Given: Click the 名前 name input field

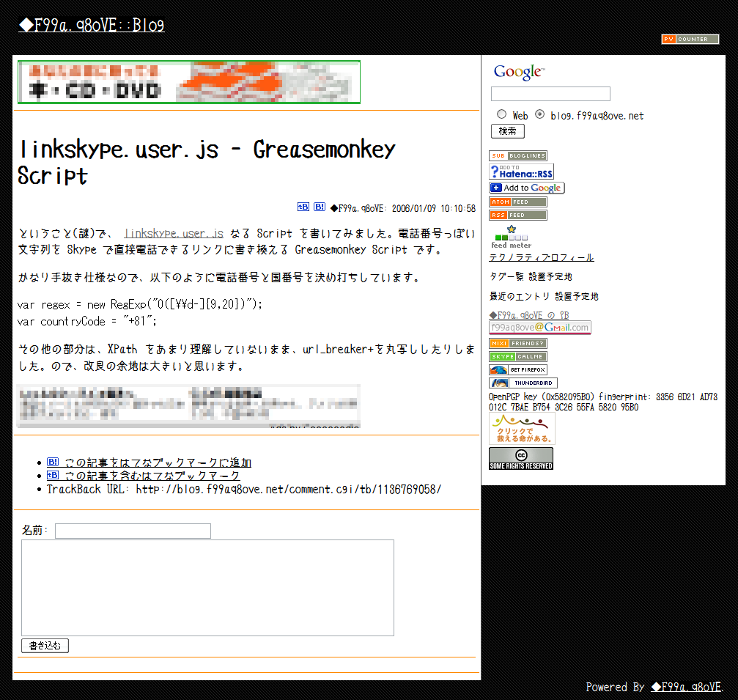Looking at the screenshot, I should click(133, 531).
